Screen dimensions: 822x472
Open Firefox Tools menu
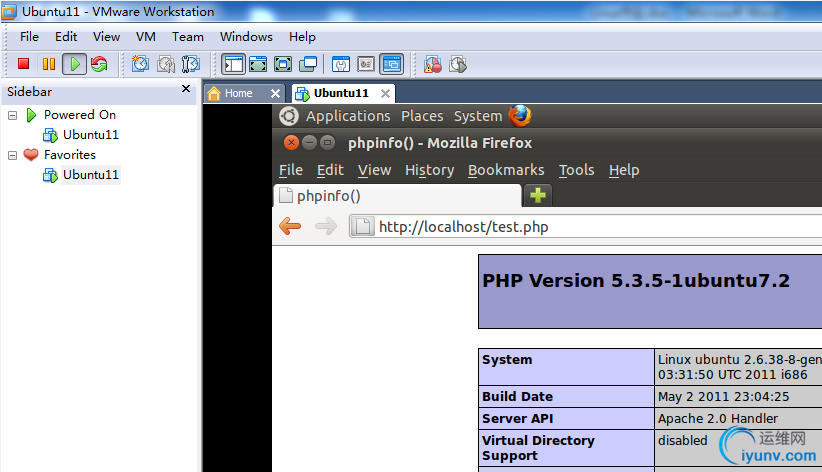point(576,170)
